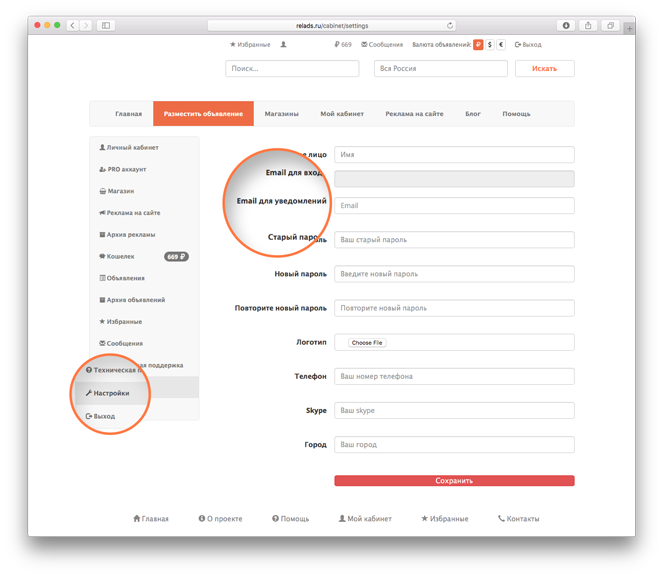Show all tabs icon in Safari
The height and width of the screenshot is (576, 663).
tap(611, 25)
